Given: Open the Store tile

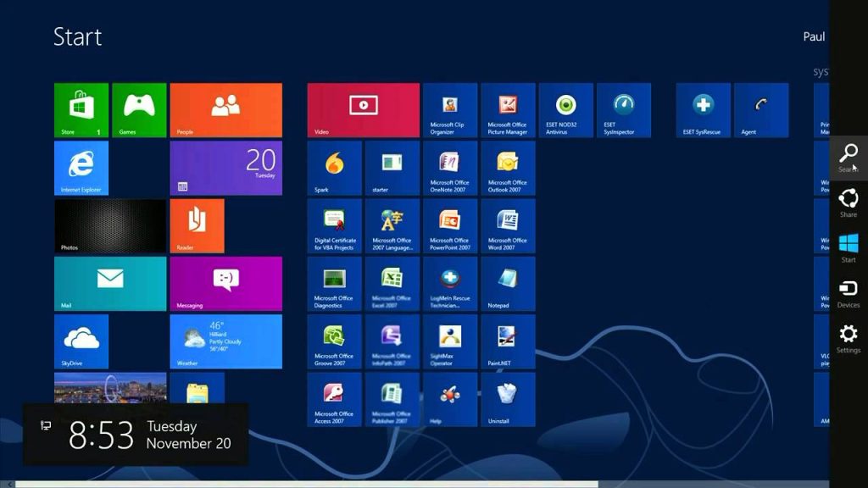Looking at the screenshot, I should click(81, 110).
